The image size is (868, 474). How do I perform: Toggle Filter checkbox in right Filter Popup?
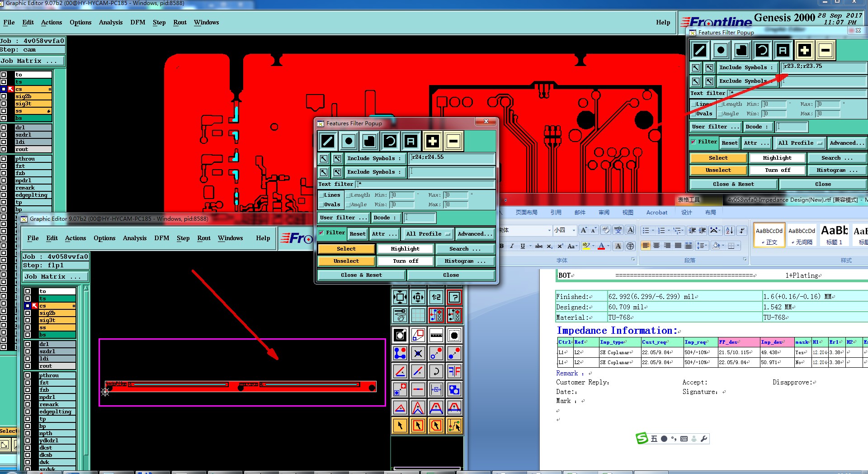(x=693, y=142)
